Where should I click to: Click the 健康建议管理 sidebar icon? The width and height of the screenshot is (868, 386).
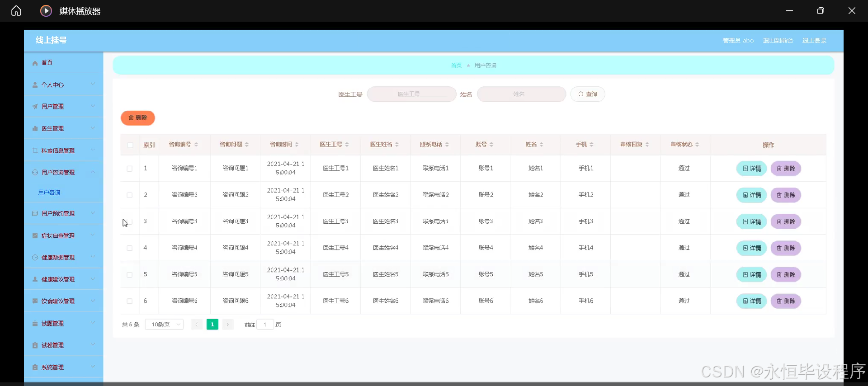click(x=35, y=279)
